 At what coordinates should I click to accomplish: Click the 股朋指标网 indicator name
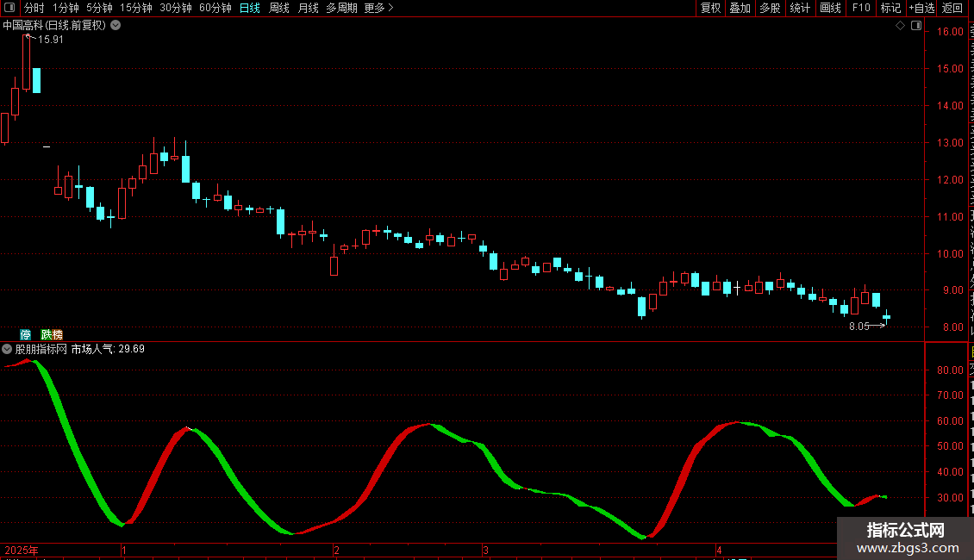click(41, 350)
